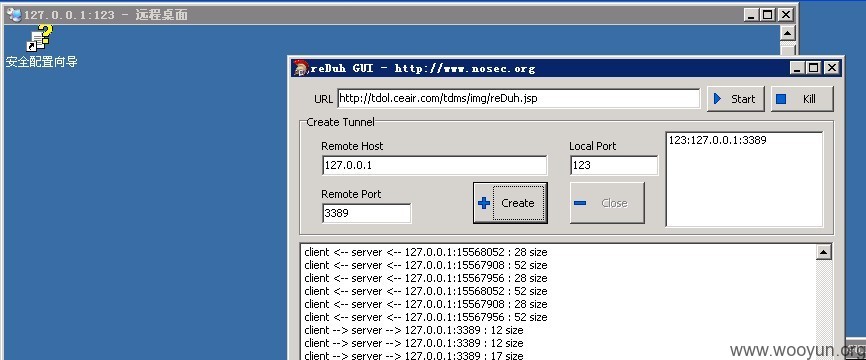The image size is (866, 360).
Task: Click the reDuh GUI title bar helmet icon
Action: point(300,68)
